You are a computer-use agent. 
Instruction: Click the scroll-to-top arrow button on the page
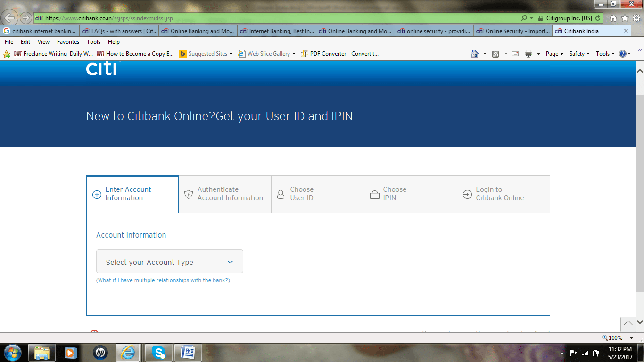[628, 324]
